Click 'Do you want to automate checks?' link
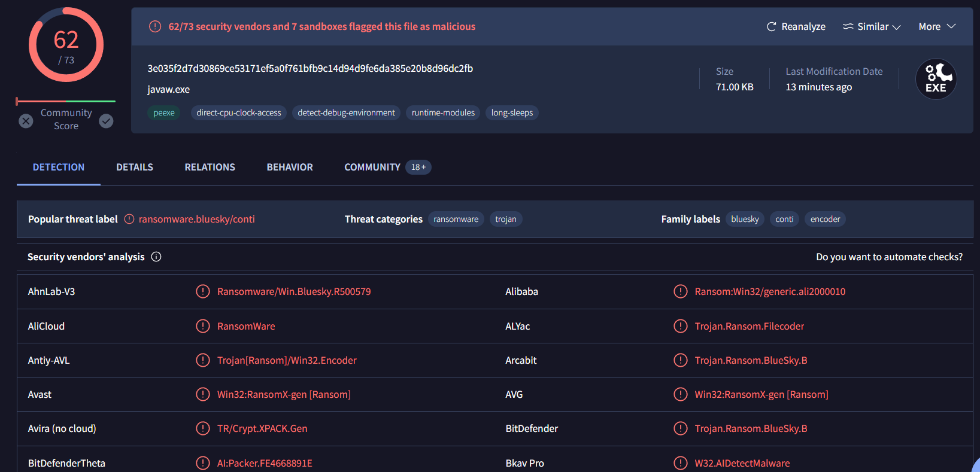Image resolution: width=980 pixels, height=472 pixels. click(889, 257)
